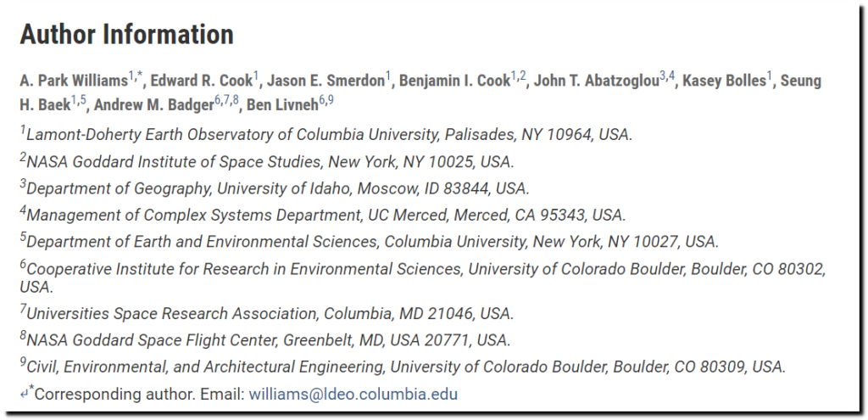The image size is (868, 420).
Task: Select author Kasey Bolles
Action: 724,81
